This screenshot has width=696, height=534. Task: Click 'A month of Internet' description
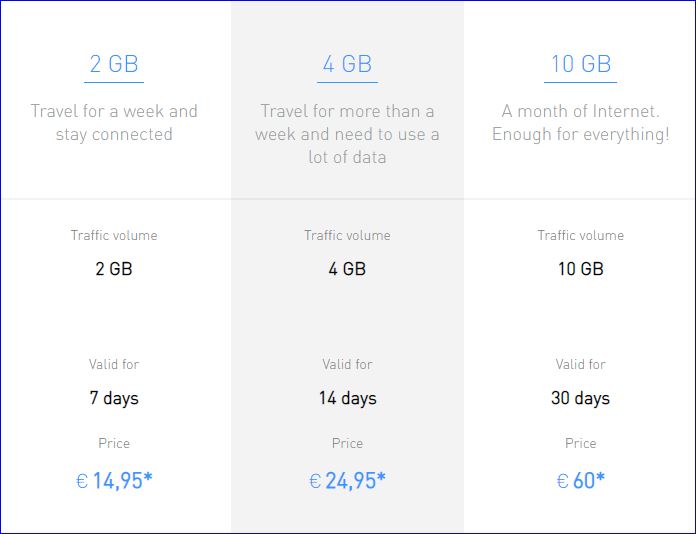(x=580, y=122)
